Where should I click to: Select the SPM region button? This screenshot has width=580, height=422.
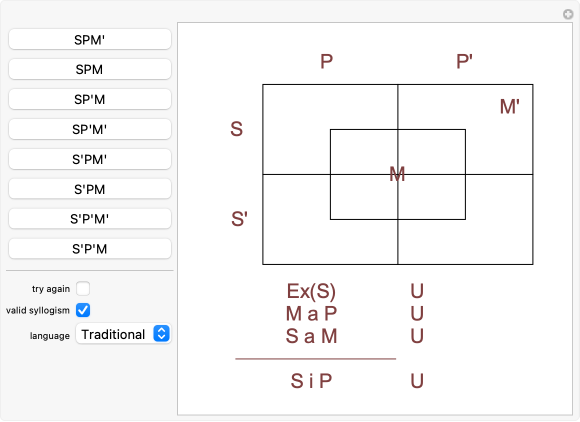coord(90,70)
